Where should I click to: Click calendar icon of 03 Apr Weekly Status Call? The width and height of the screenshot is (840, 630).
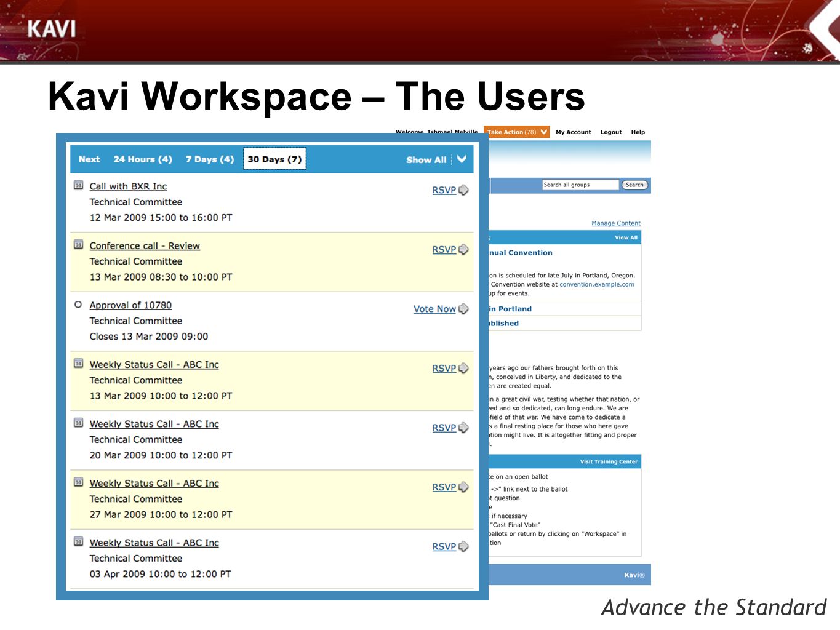coord(78,541)
